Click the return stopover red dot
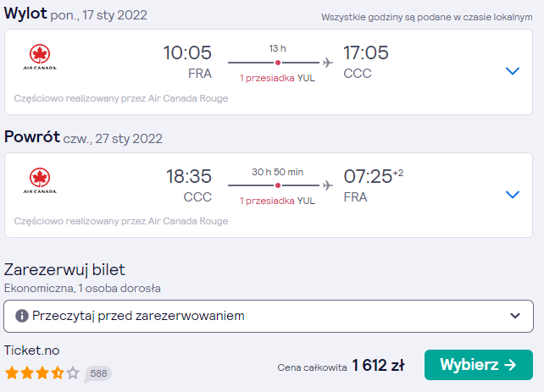Image resolution: width=544 pixels, height=392 pixels. pos(278,185)
